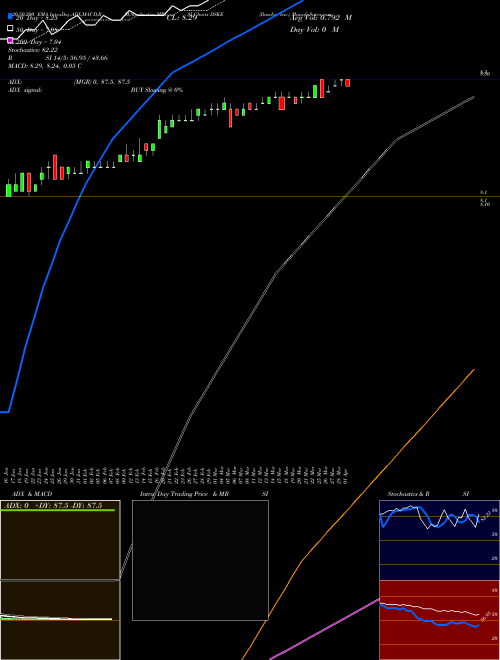Click the '(MGR) 0, 87.5, 87.5' ADX values
Screen dimensions: 500x660
[102, 82]
